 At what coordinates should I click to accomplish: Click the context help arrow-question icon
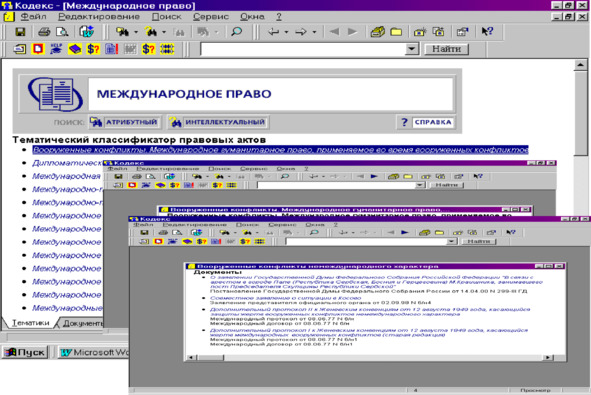click(487, 32)
